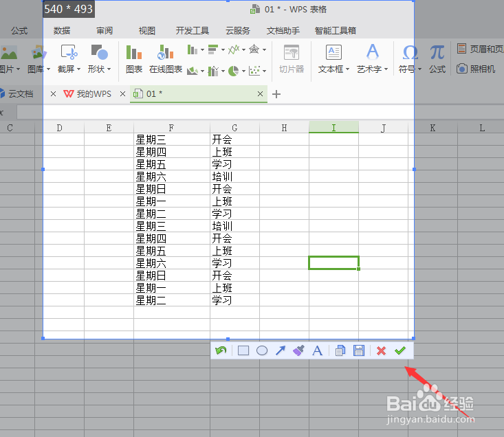Viewport: 504px width, 437px height.
Task: Select the rectangle drawing tool
Action: (x=243, y=350)
